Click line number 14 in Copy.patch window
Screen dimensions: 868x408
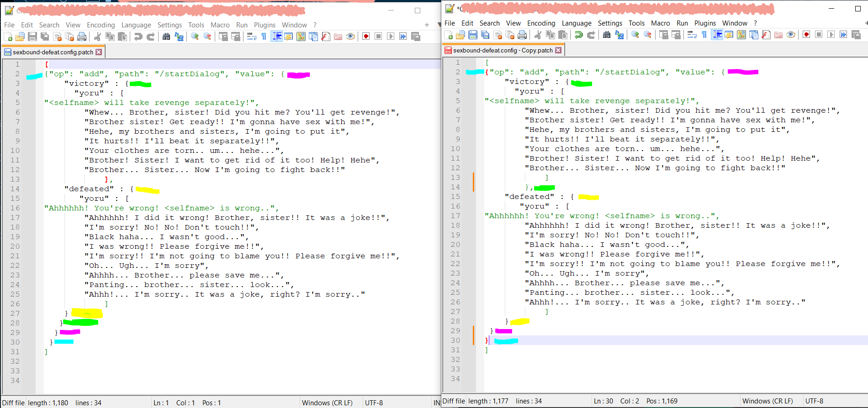pos(455,187)
